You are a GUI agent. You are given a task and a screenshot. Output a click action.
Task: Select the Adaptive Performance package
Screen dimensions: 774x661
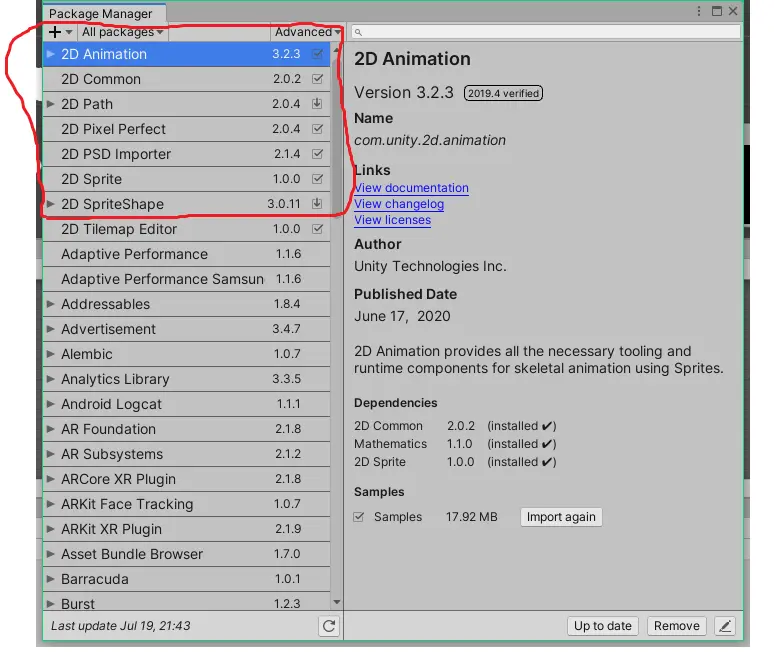point(187,254)
